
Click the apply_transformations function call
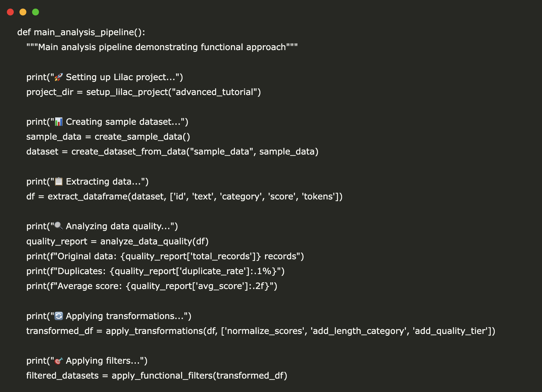point(154,331)
